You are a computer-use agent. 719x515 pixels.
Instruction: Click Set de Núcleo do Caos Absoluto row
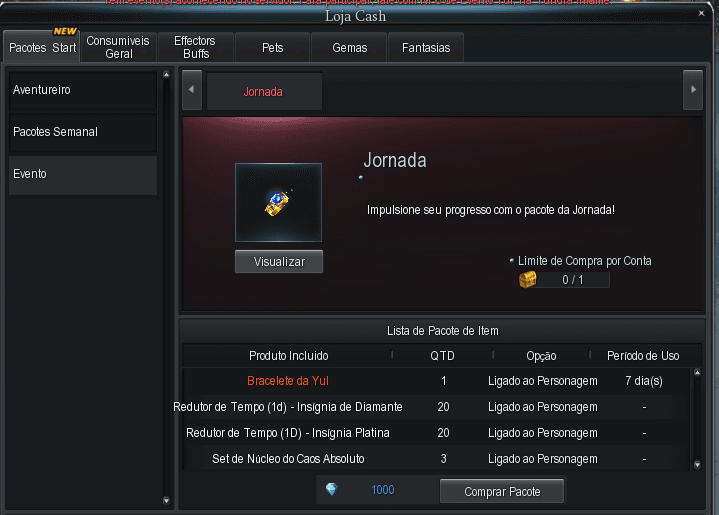(436, 459)
